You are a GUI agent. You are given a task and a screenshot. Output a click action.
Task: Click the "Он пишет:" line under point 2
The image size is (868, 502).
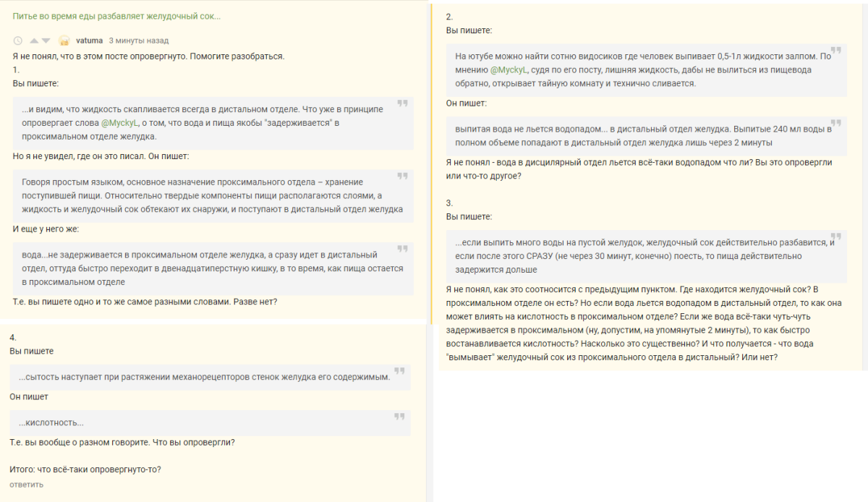point(467,103)
